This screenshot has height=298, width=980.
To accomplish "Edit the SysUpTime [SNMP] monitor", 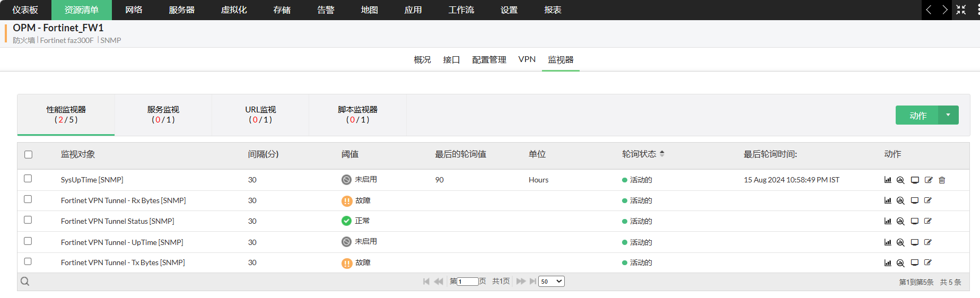I will [x=929, y=180].
